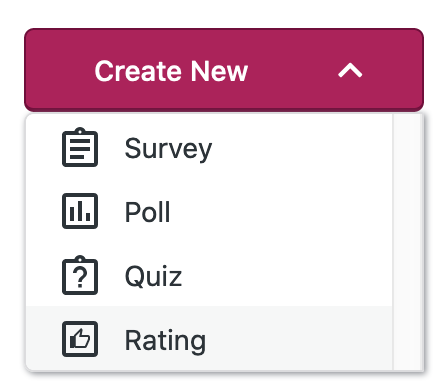This screenshot has height=390, width=444.
Task: Pick the highlighted Rating option
Action: coord(209,338)
